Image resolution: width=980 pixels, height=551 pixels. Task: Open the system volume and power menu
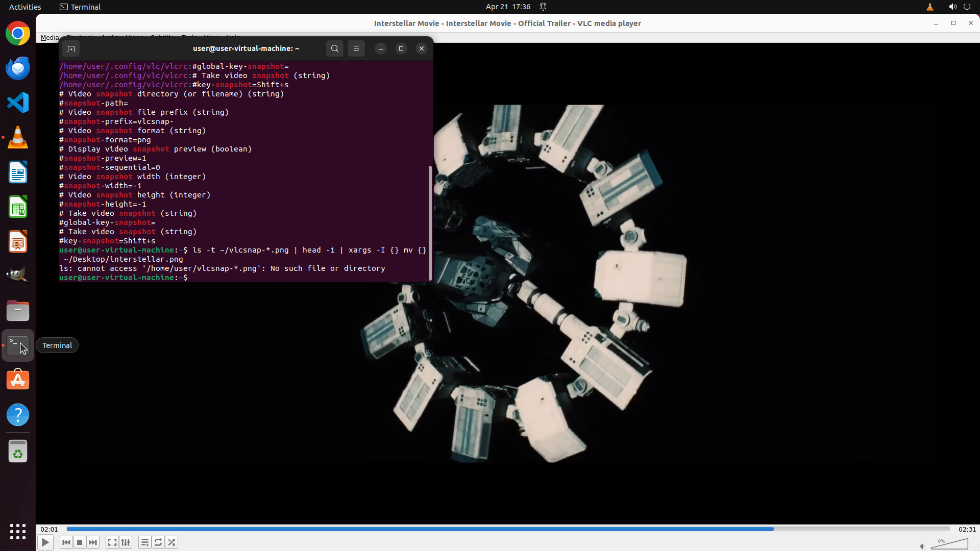click(959, 7)
